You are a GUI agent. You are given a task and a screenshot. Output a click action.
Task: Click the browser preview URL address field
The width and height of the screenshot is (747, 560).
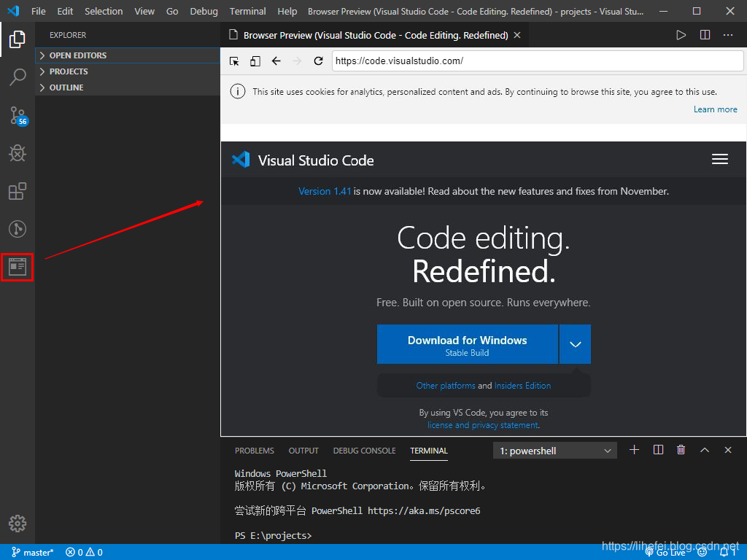(538, 61)
